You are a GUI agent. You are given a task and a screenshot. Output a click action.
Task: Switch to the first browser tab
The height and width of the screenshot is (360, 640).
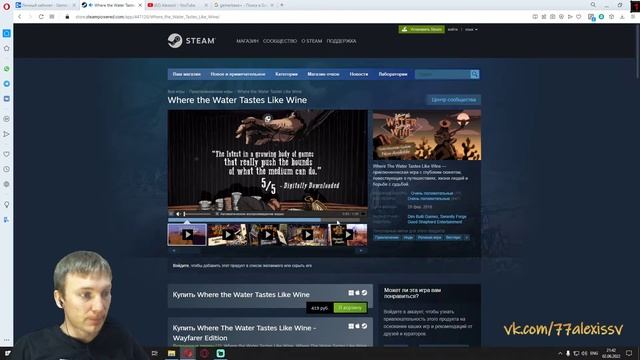(x=45, y=5)
